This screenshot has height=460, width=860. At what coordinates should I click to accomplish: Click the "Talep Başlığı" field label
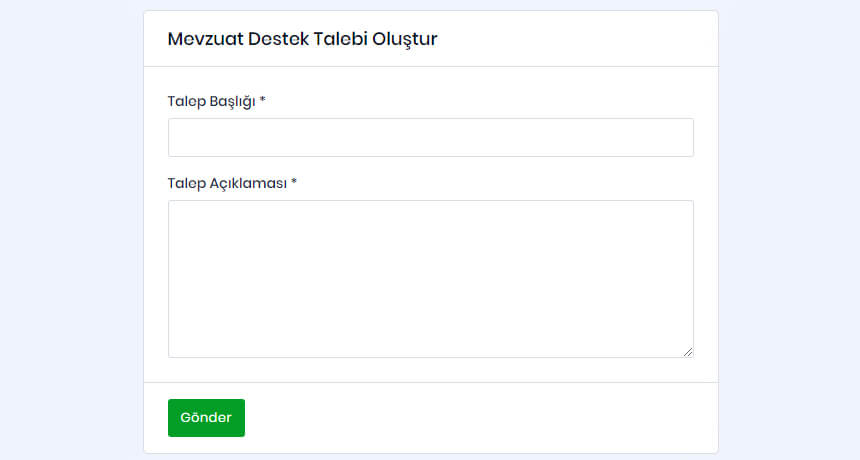pos(212,101)
